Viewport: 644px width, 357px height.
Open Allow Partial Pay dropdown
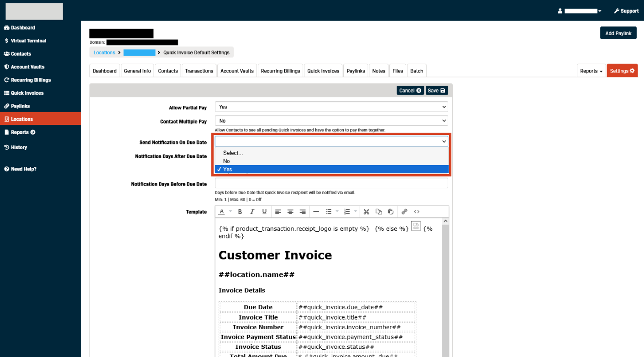point(331,107)
